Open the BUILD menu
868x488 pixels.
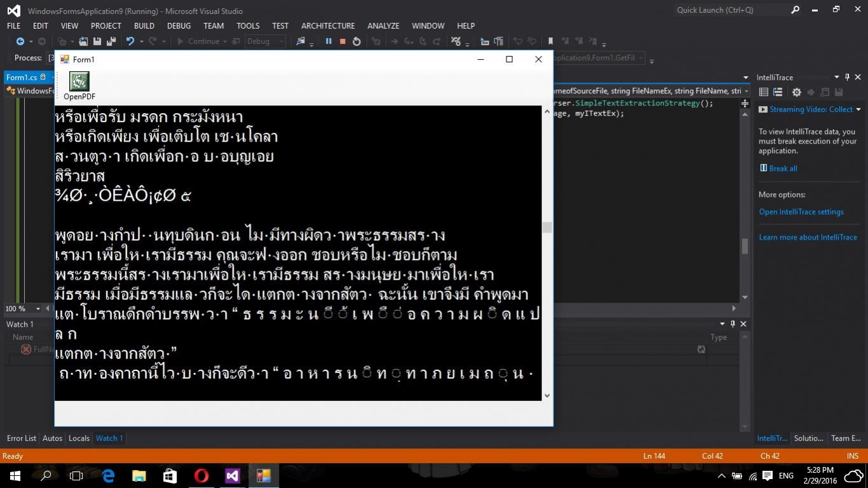[144, 25]
